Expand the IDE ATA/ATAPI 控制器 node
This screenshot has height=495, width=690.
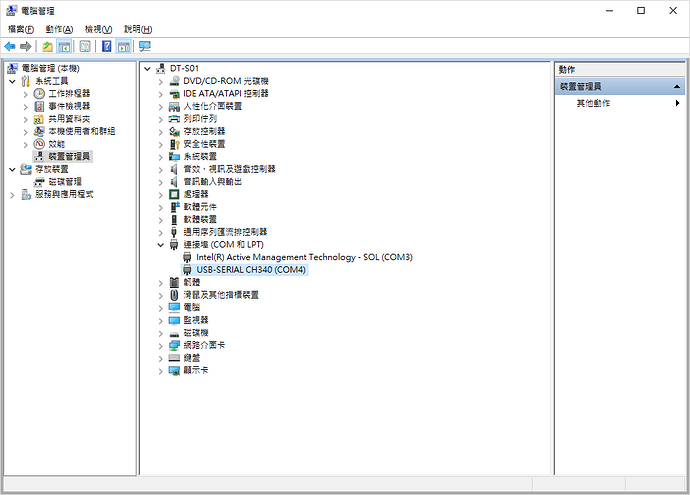coord(161,94)
